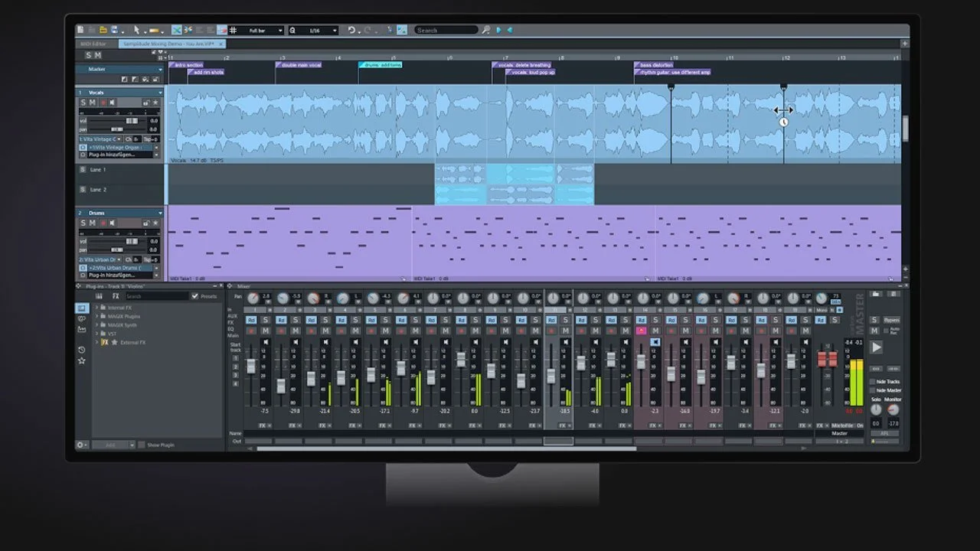Solo Lane 1 of the Vocals track
This screenshot has width=980, height=551.
coord(83,169)
